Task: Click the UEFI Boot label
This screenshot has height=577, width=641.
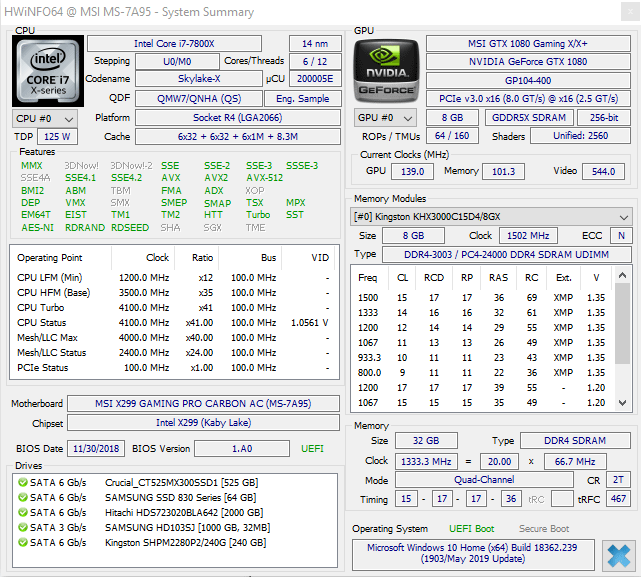Action: coord(471,529)
